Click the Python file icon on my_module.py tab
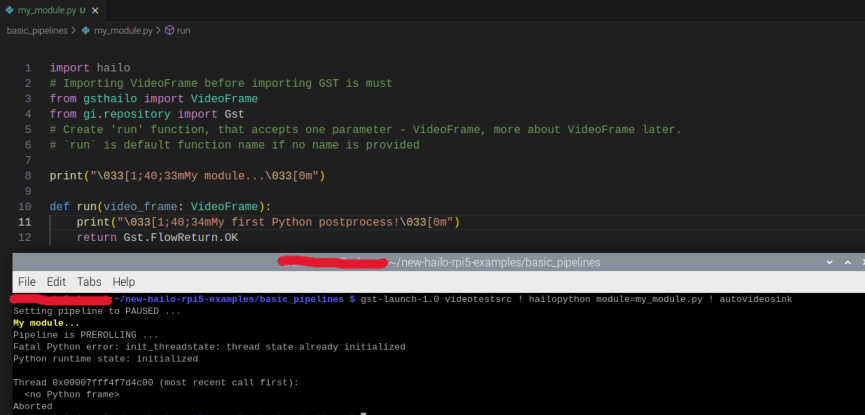This screenshot has width=865, height=415. (x=9, y=10)
